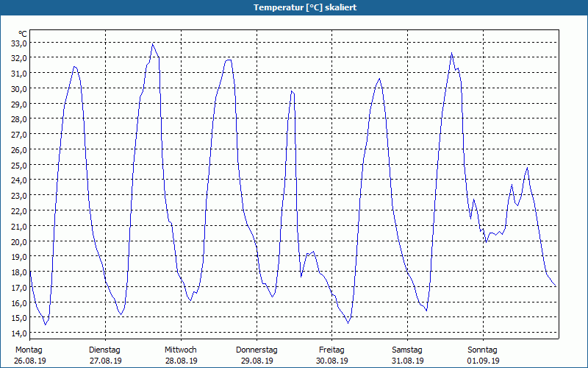Screen dimensions: 588x368
Task: Click the 29.08.19 date label
Action: pos(257,361)
